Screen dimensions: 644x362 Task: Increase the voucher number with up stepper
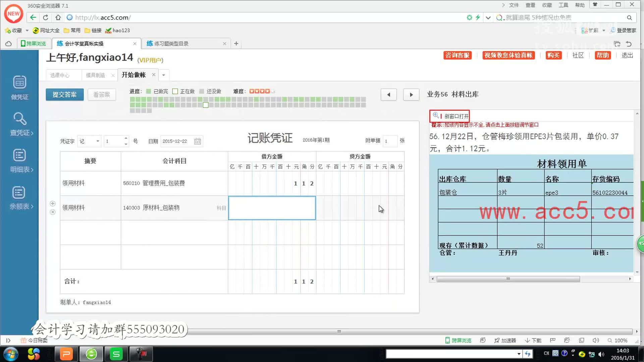tap(126, 138)
